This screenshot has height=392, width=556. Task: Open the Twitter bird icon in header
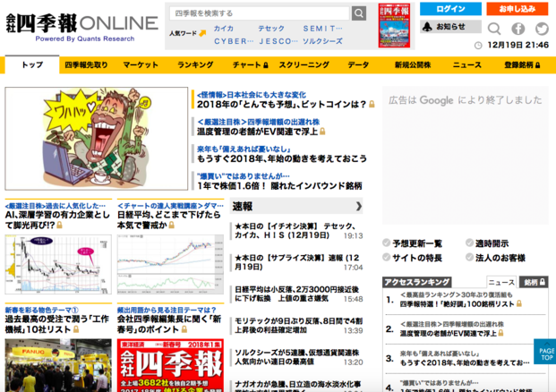pyautogui.click(x=542, y=29)
